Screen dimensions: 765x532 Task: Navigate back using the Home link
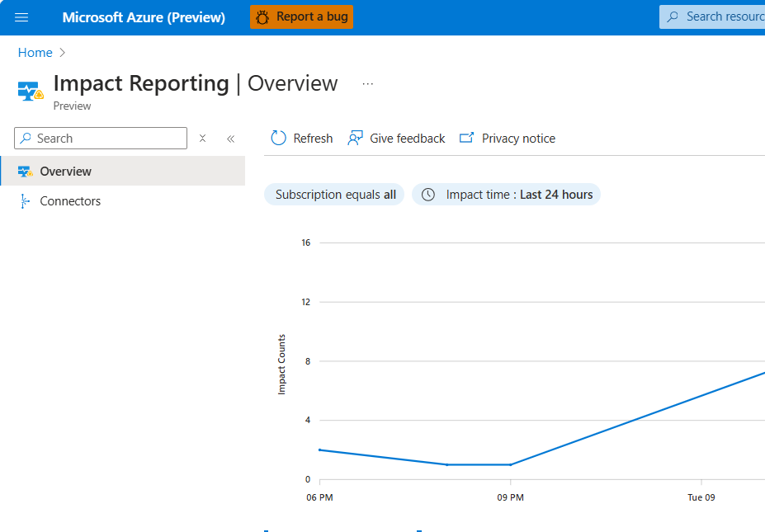(34, 52)
